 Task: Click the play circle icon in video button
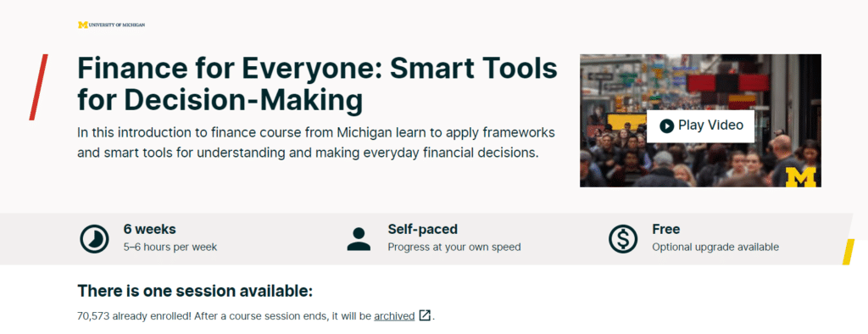(x=666, y=125)
